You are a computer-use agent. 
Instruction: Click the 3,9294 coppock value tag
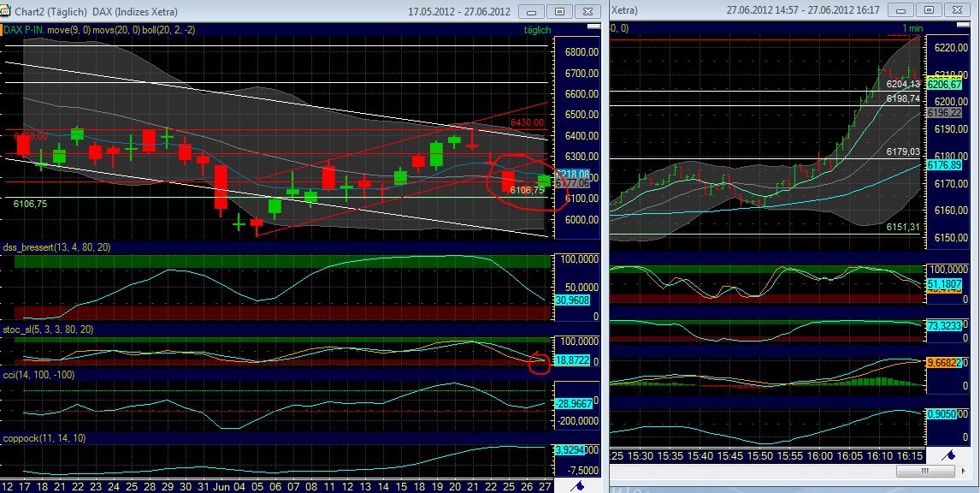coord(572,449)
